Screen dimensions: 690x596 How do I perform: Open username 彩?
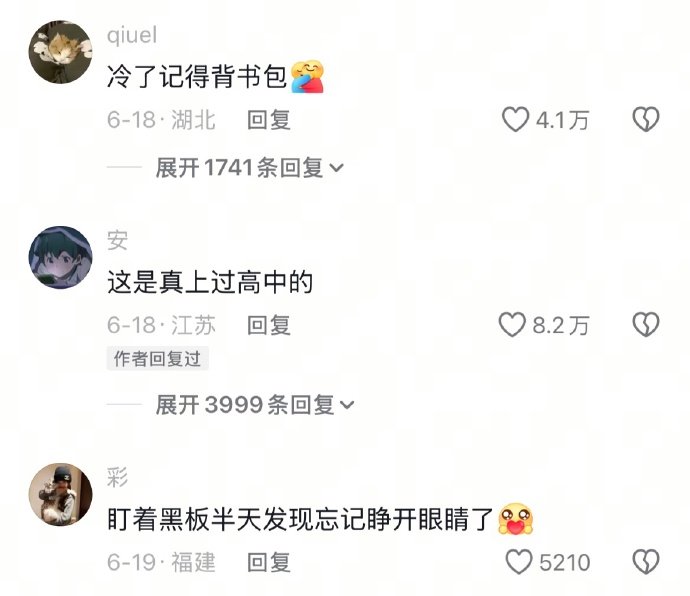(x=117, y=477)
